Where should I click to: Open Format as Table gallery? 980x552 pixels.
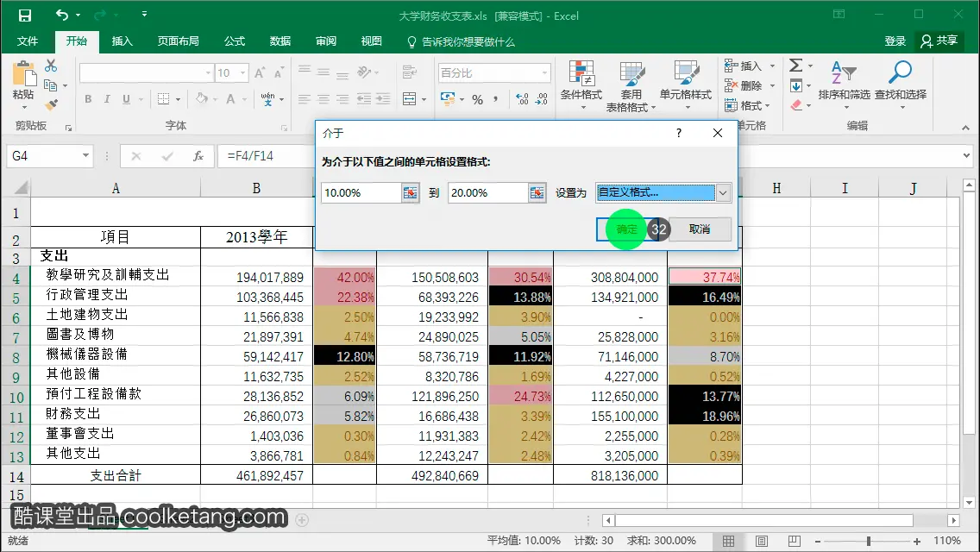pyautogui.click(x=631, y=85)
